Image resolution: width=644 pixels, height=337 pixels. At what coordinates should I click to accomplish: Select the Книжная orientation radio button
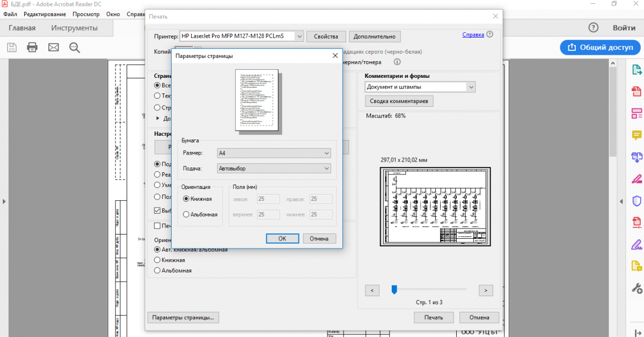pos(186,199)
